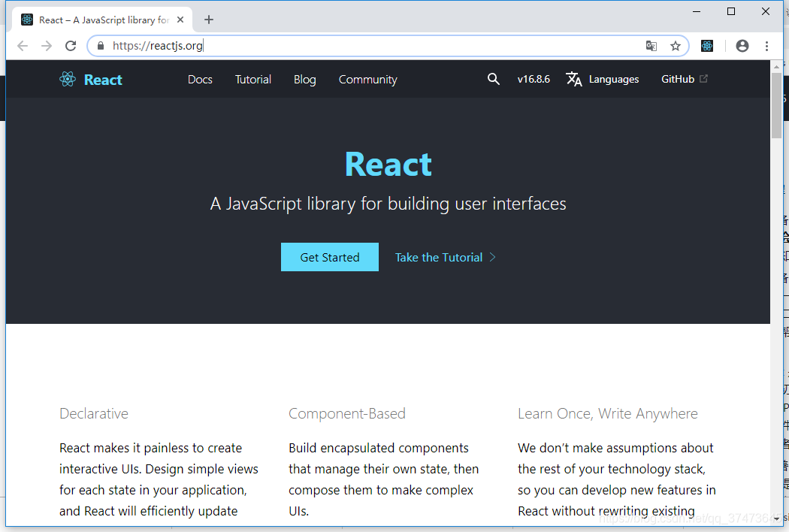
Task: Open the translate page icon in address bar
Action: click(x=651, y=46)
